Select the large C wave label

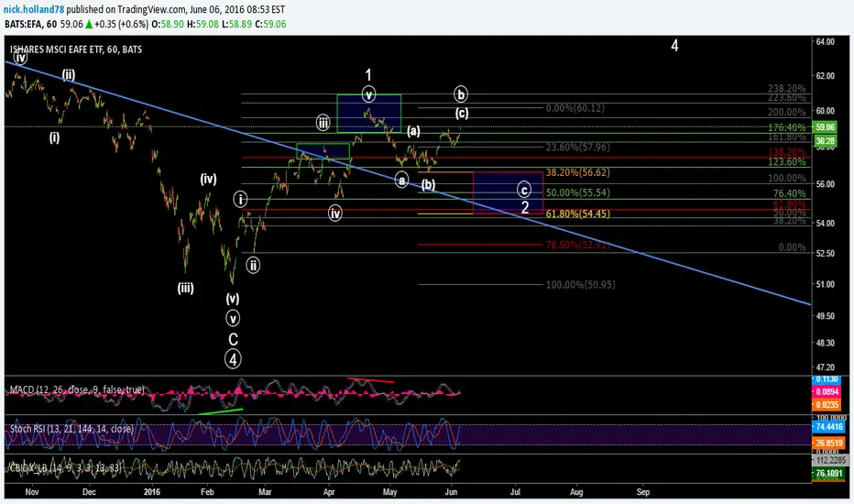(x=233, y=339)
